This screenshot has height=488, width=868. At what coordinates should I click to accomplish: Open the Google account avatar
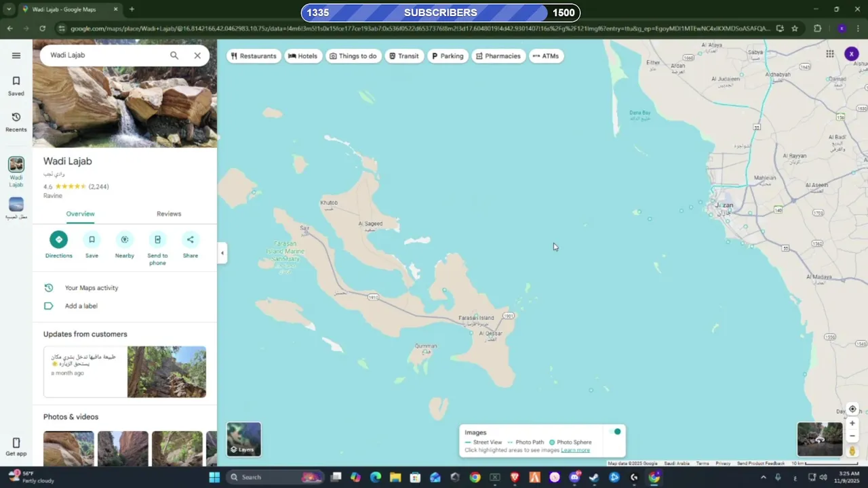coord(852,54)
